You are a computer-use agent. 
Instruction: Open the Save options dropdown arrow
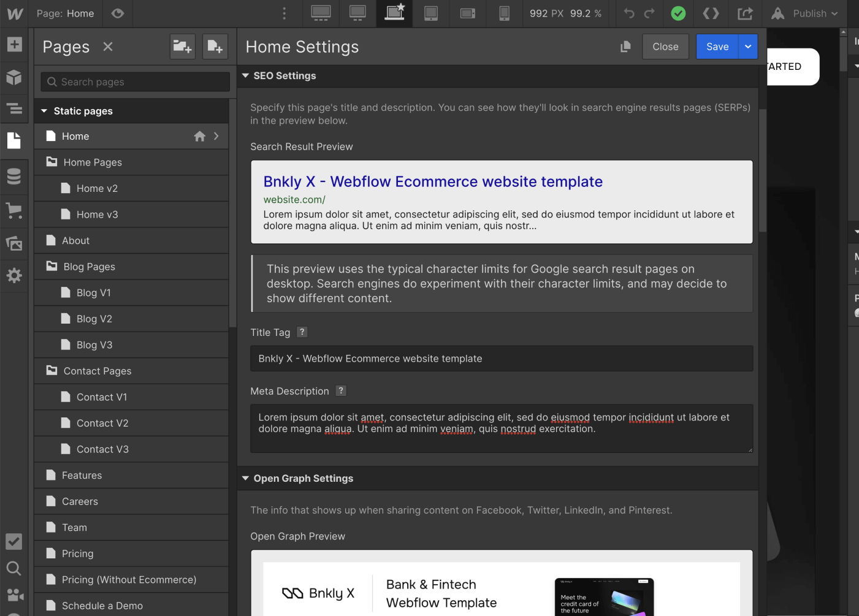point(748,47)
